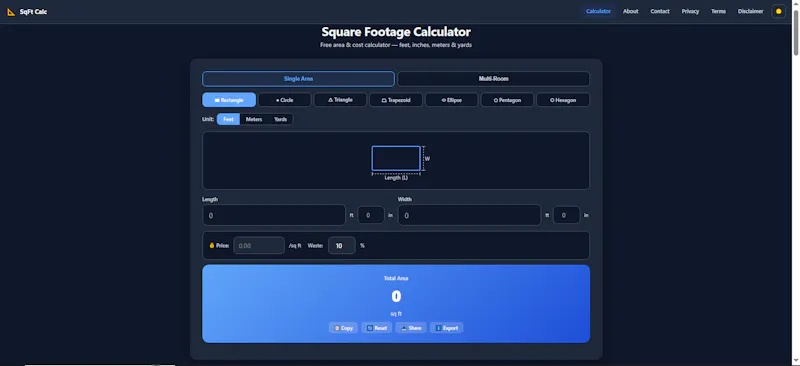Viewport: 800px width, 366px height.
Task: Set unit to Yards
Action: click(x=280, y=119)
